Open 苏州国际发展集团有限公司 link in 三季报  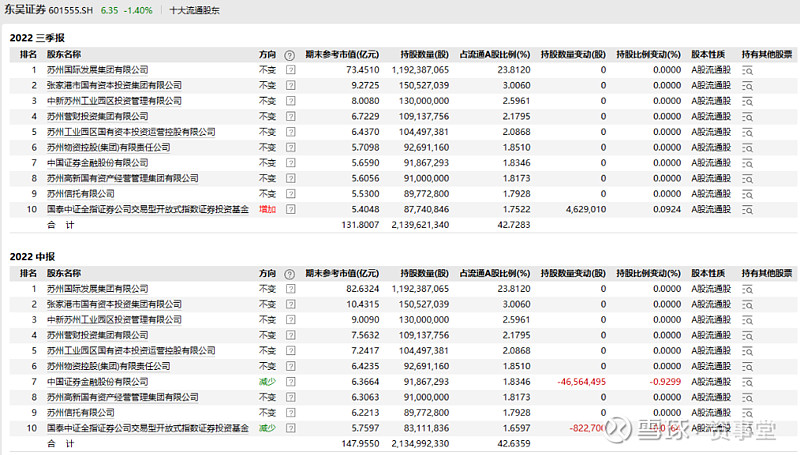(x=97, y=70)
